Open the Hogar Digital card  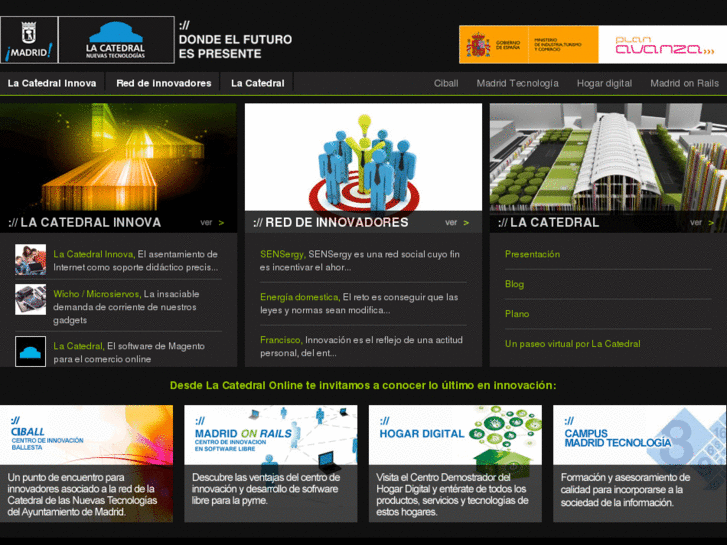pos(455,464)
